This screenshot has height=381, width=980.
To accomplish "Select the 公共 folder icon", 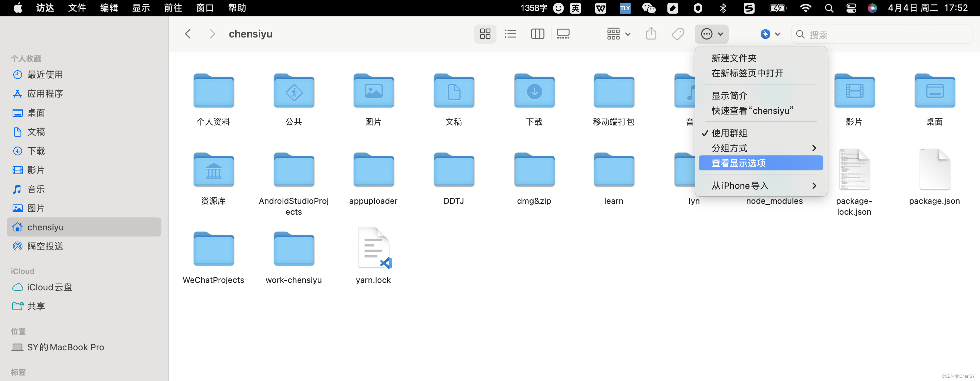I will 294,91.
